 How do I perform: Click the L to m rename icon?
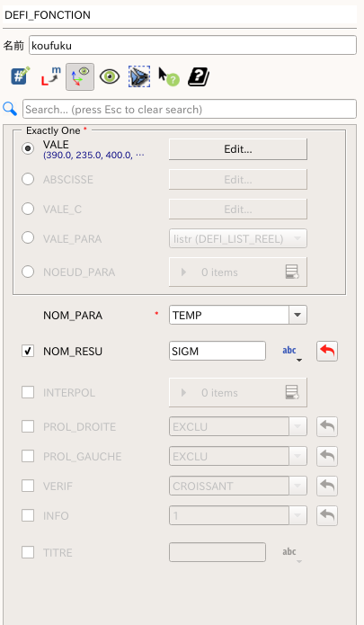pyautogui.click(x=50, y=76)
